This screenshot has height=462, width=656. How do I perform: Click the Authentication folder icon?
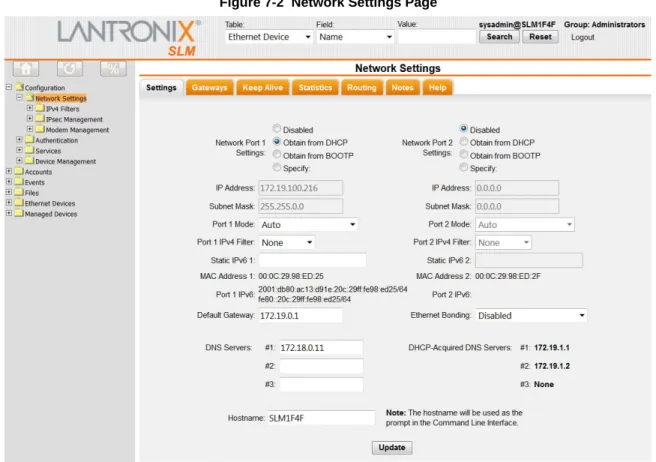[30, 139]
